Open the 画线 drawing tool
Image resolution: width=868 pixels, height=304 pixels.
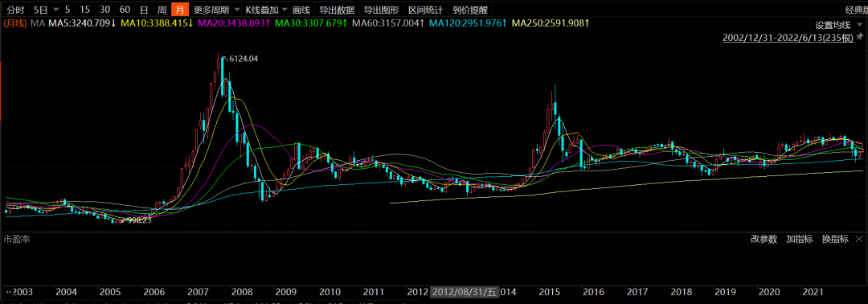pyautogui.click(x=301, y=10)
